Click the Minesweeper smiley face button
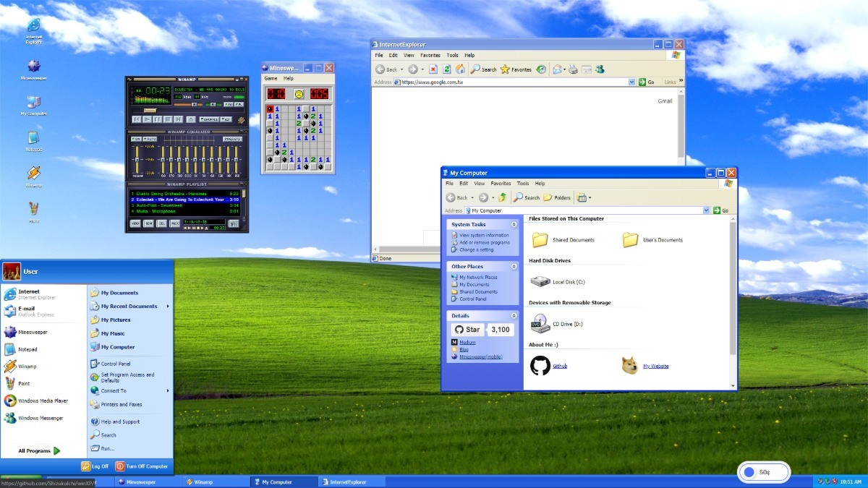The width and height of the screenshot is (868, 488). click(298, 94)
